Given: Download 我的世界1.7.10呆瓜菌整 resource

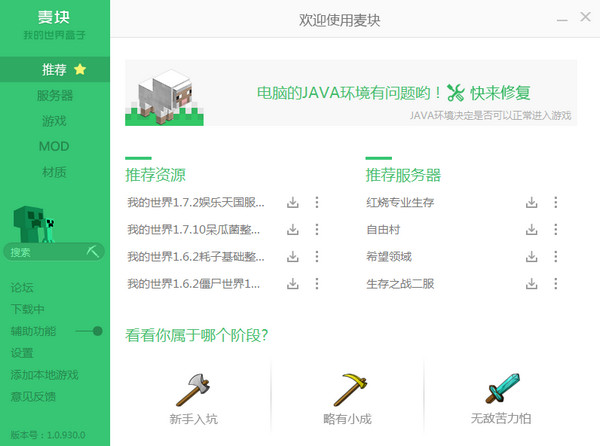Looking at the screenshot, I should [x=293, y=229].
